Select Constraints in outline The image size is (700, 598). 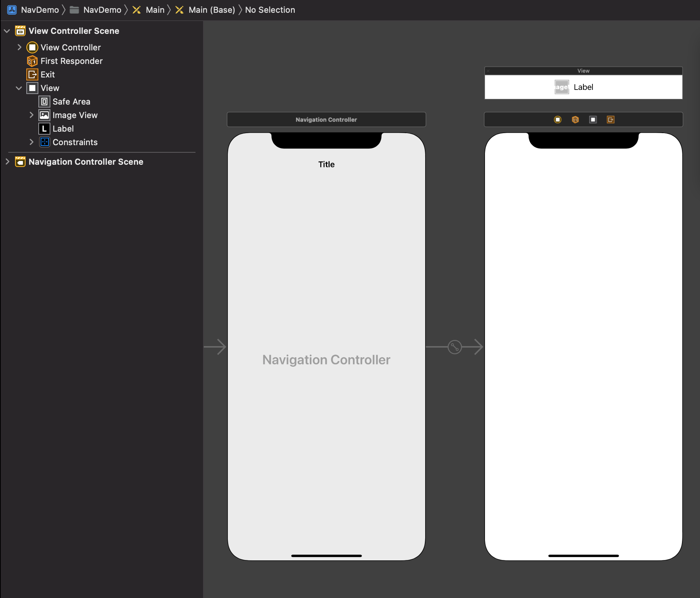[x=75, y=142]
